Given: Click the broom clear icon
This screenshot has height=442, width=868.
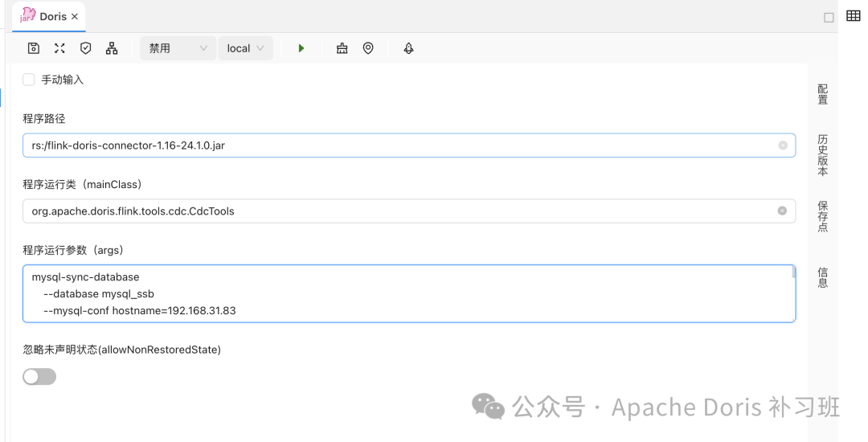Looking at the screenshot, I should tap(342, 48).
